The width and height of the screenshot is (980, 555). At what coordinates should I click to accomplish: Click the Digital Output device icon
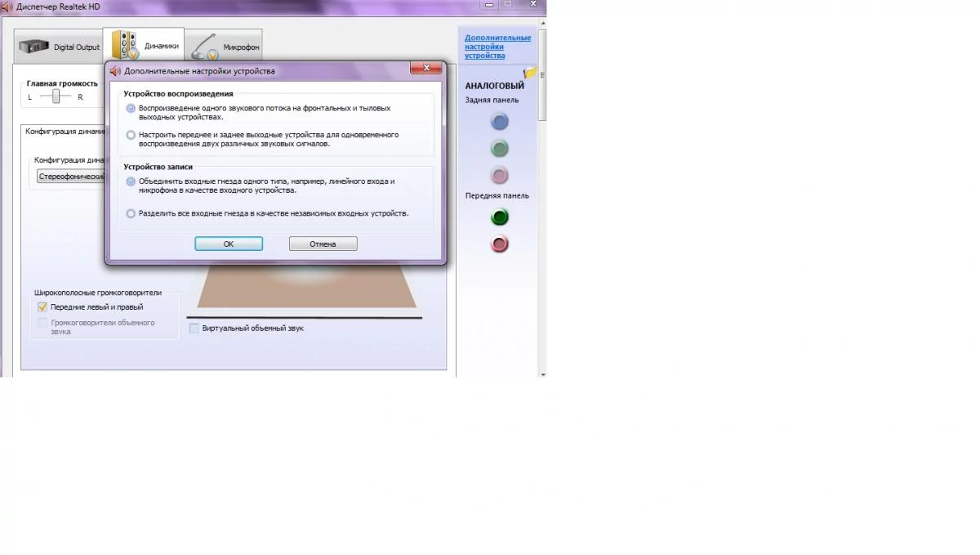35,47
